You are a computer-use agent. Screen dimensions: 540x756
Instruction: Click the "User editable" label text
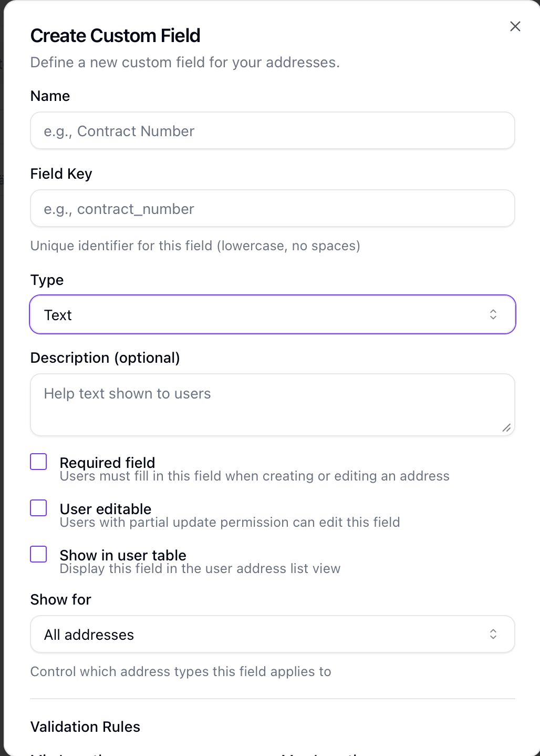pyautogui.click(x=106, y=509)
